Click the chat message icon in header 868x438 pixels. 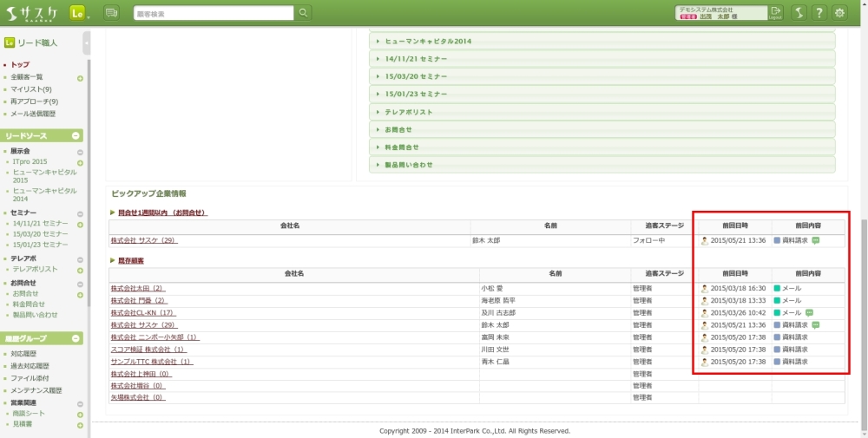[x=111, y=13]
